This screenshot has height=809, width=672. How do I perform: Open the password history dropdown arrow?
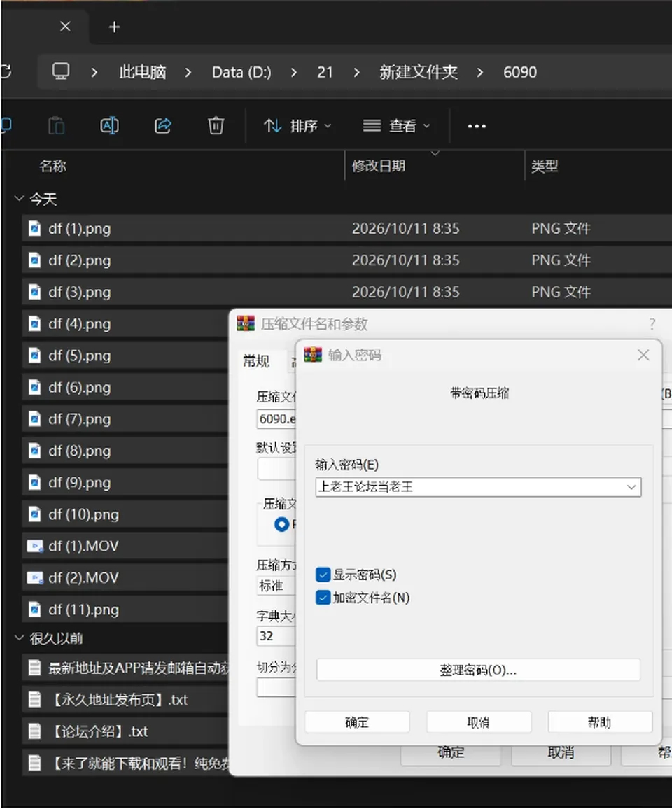click(631, 487)
